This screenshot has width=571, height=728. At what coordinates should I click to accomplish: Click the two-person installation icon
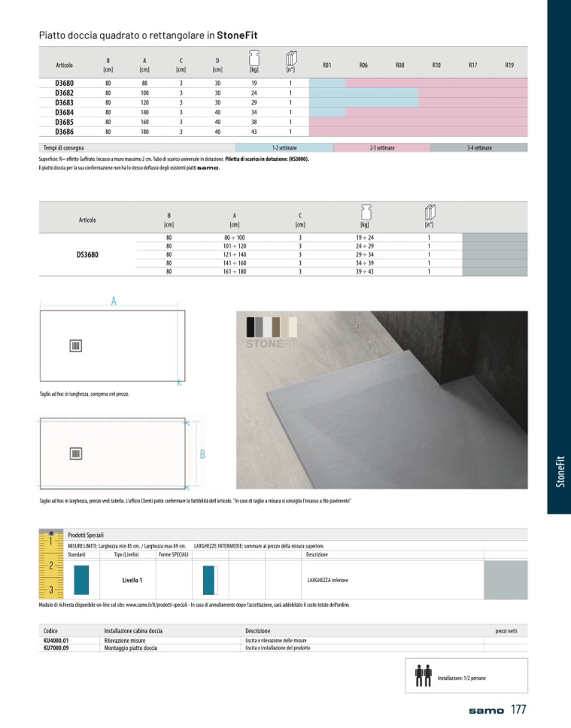(x=422, y=675)
